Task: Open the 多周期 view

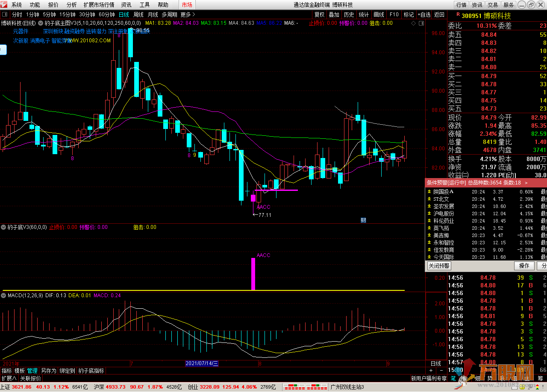Action: click(170, 15)
